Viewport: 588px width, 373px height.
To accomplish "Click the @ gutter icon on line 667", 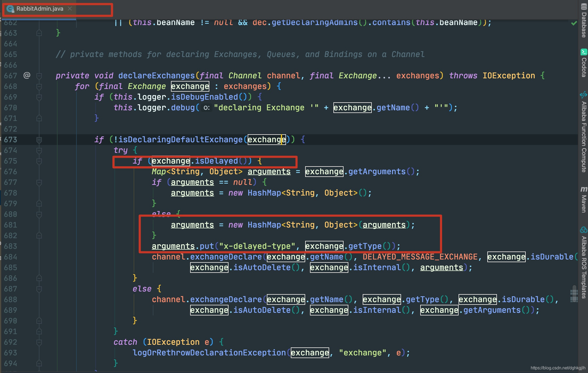I will pyautogui.click(x=27, y=75).
